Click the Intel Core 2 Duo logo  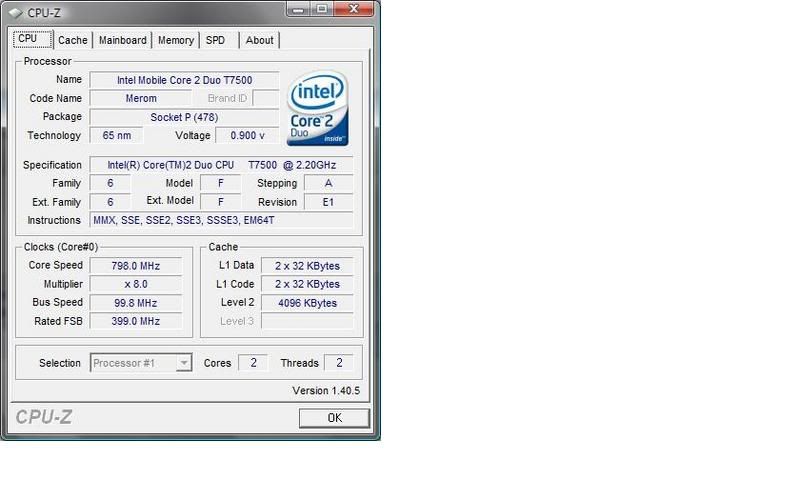(x=317, y=108)
